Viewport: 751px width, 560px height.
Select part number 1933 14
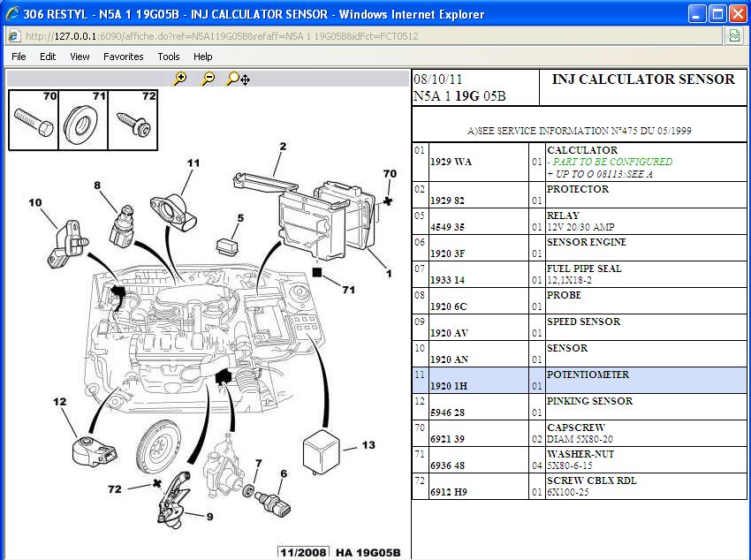click(447, 280)
